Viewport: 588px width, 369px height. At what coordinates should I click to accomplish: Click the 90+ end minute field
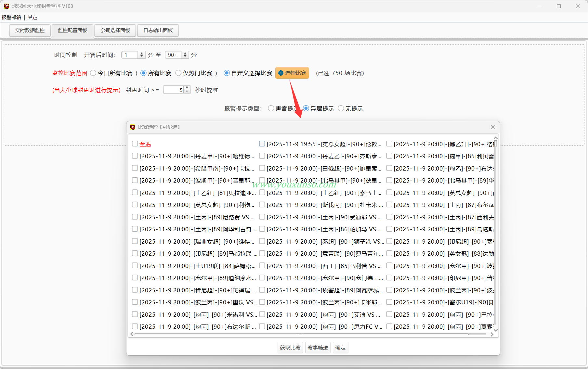click(x=174, y=55)
